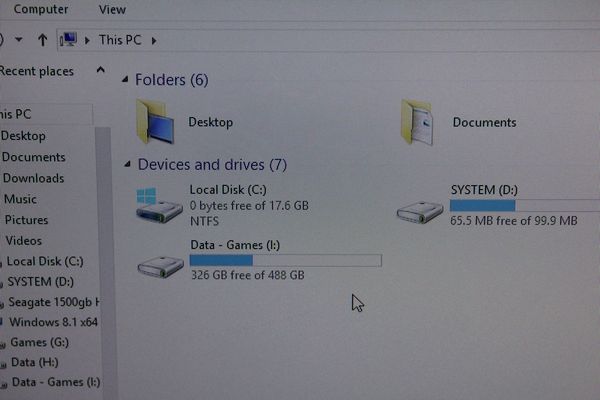This screenshot has height=400, width=600.
Task: Expand the arrow before This PC breadcrumb
Action: pos(87,40)
